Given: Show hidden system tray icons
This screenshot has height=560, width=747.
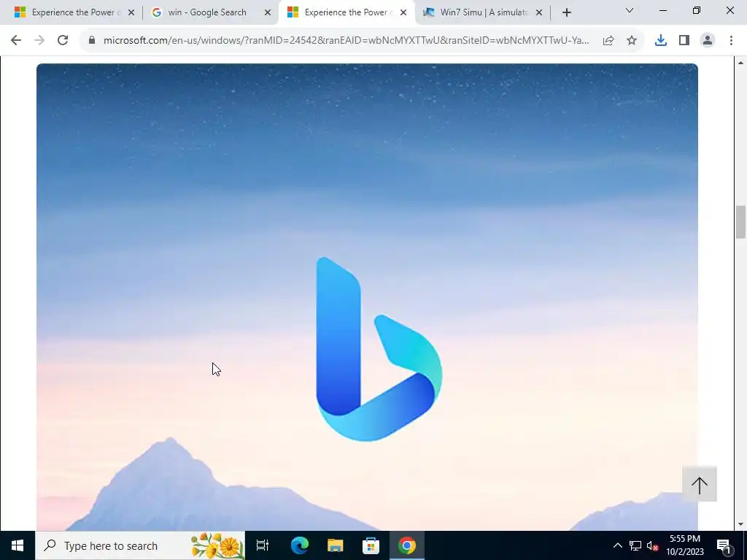Looking at the screenshot, I should [x=617, y=545].
